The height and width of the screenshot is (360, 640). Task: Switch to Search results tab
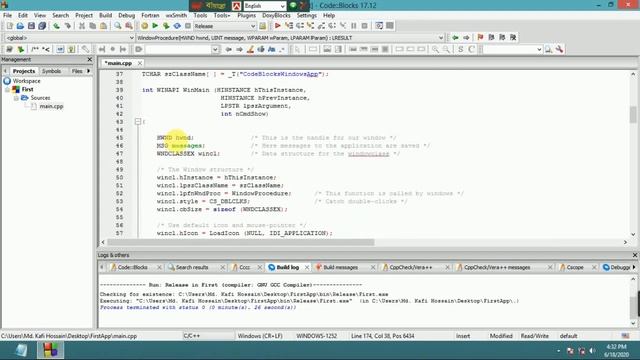click(x=192, y=267)
